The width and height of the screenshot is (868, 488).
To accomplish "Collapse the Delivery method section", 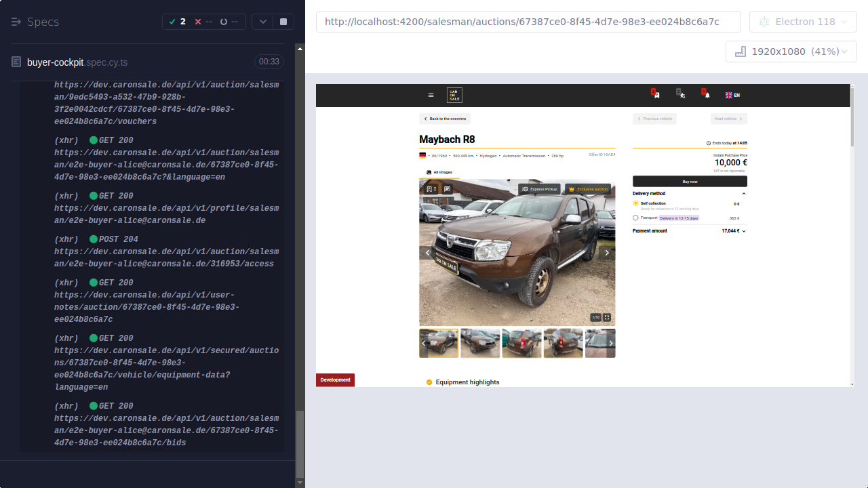I will (x=744, y=193).
